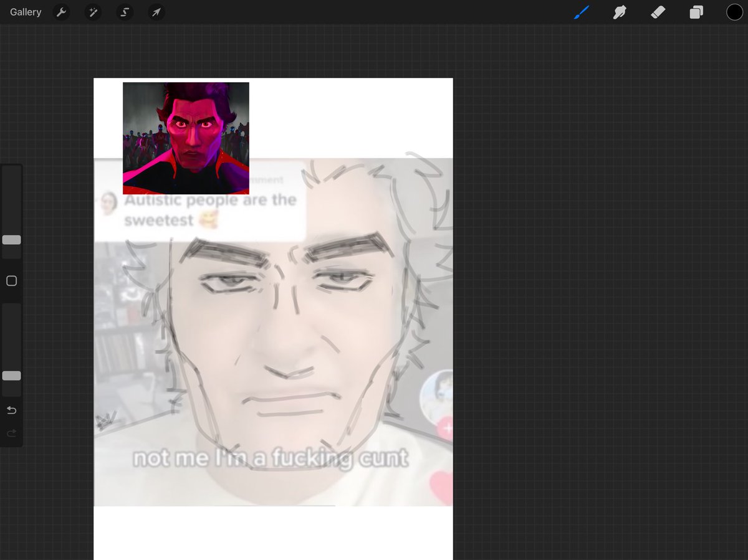Undo the last stroke

[x=11, y=411]
